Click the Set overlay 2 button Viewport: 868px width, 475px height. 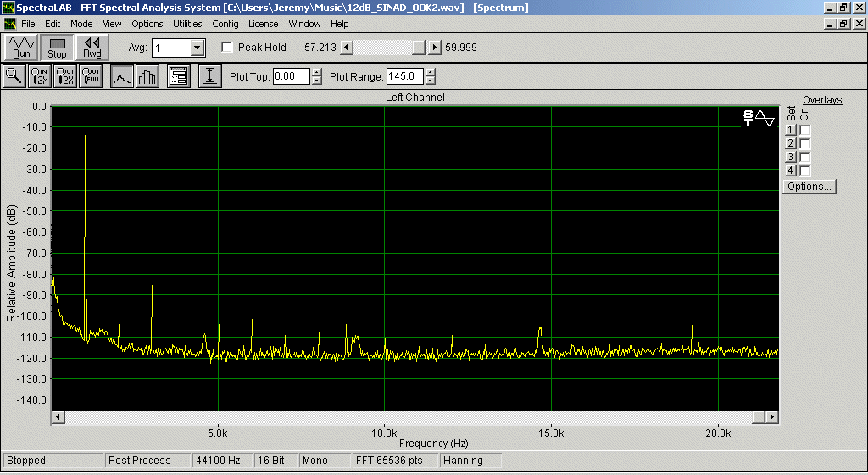coord(791,143)
